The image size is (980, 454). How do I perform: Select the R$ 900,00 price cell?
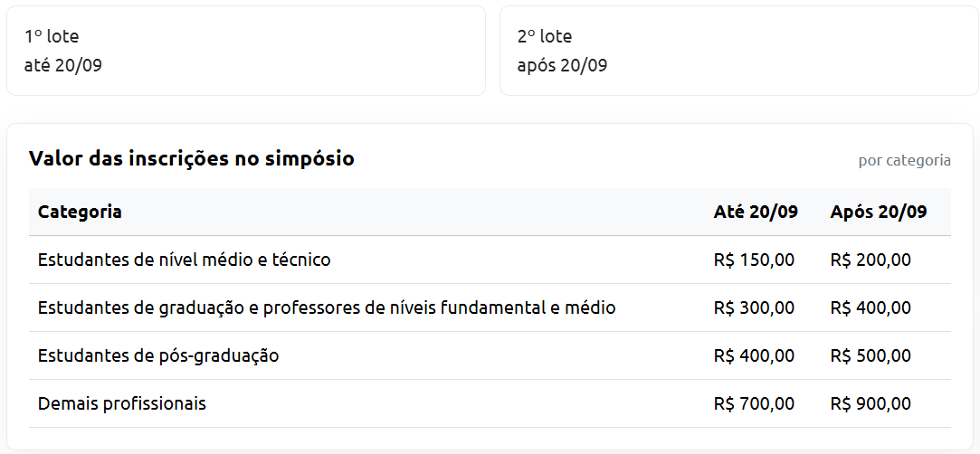tap(871, 404)
